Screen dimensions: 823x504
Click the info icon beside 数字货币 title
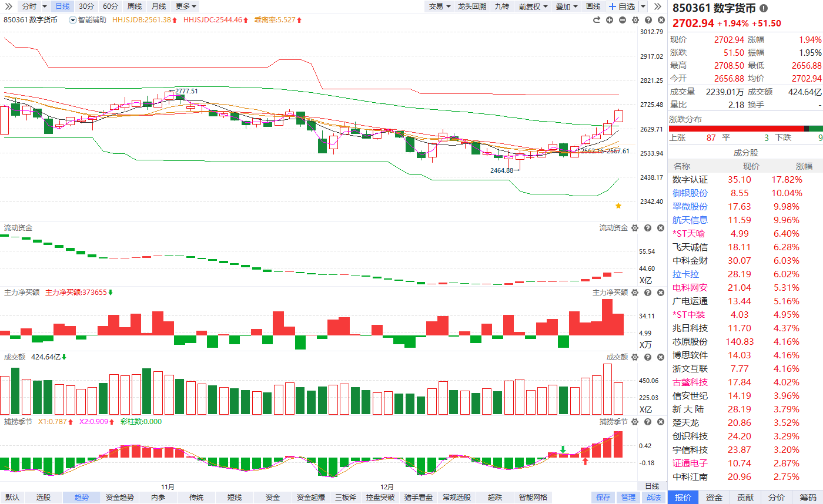(x=764, y=8)
